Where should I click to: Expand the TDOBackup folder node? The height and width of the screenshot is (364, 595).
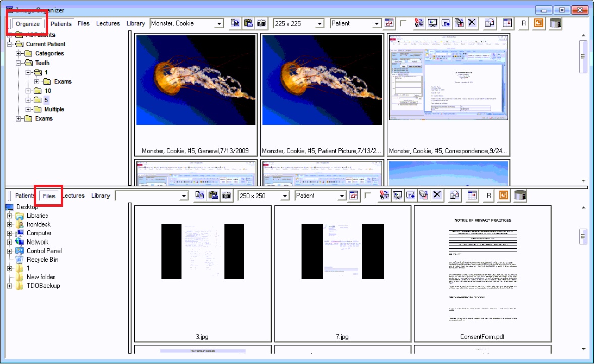click(9, 286)
